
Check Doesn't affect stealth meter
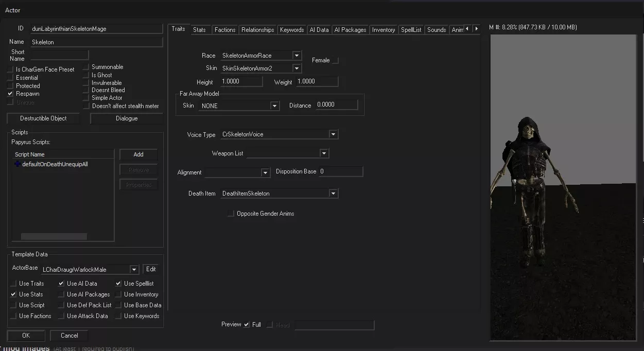pyautogui.click(x=86, y=106)
